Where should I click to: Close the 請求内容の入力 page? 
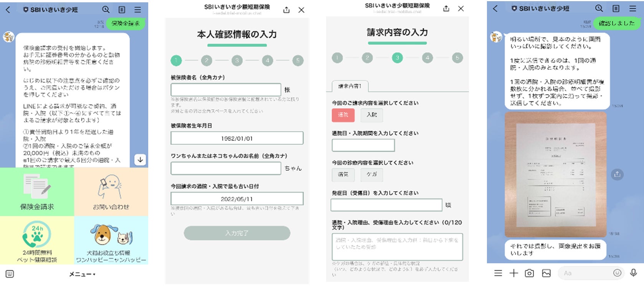461,8
